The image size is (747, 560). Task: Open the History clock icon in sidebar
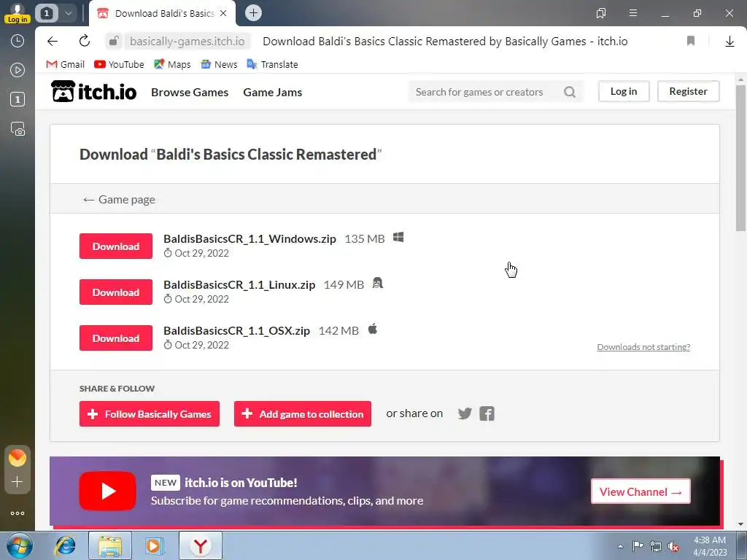point(18,41)
